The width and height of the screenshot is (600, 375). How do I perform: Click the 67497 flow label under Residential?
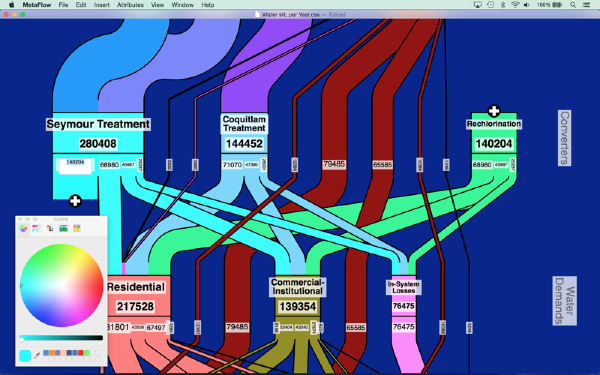coord(156,328)
